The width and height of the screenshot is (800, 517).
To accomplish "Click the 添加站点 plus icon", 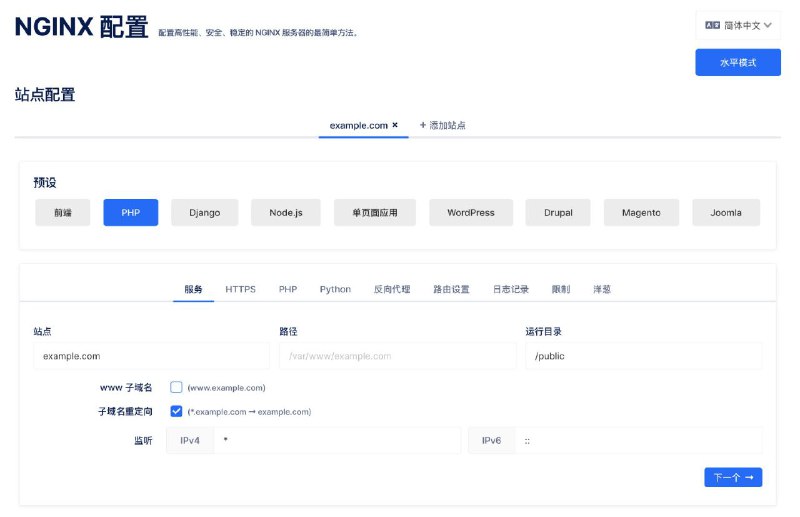I will coord(423,125).
